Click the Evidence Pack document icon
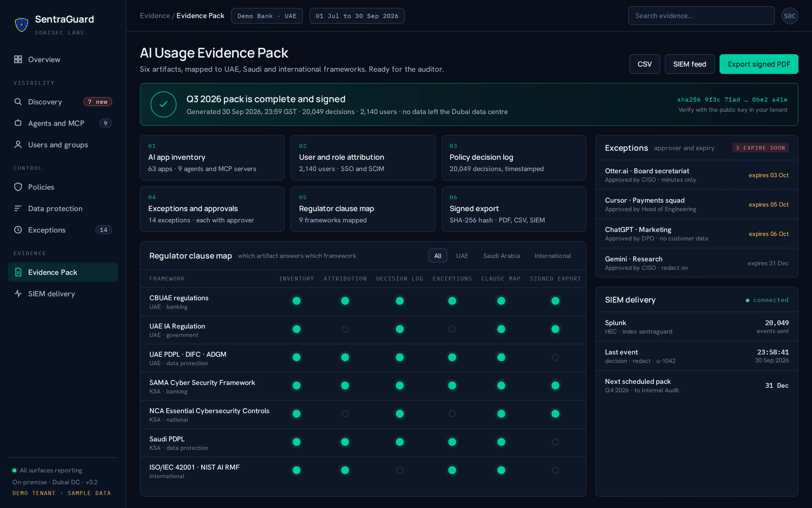812x508 pixels. coord(18,272)
